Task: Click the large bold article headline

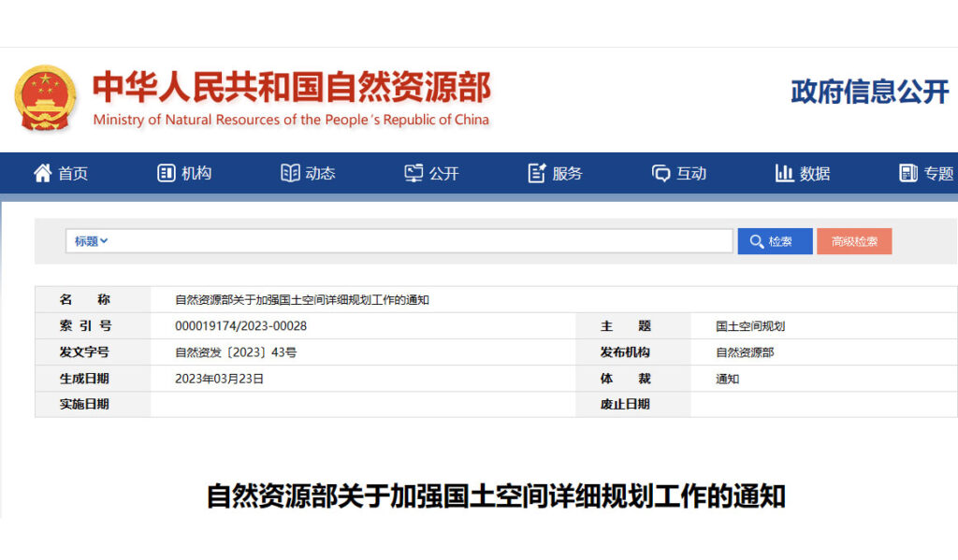Action: (496, 495)
